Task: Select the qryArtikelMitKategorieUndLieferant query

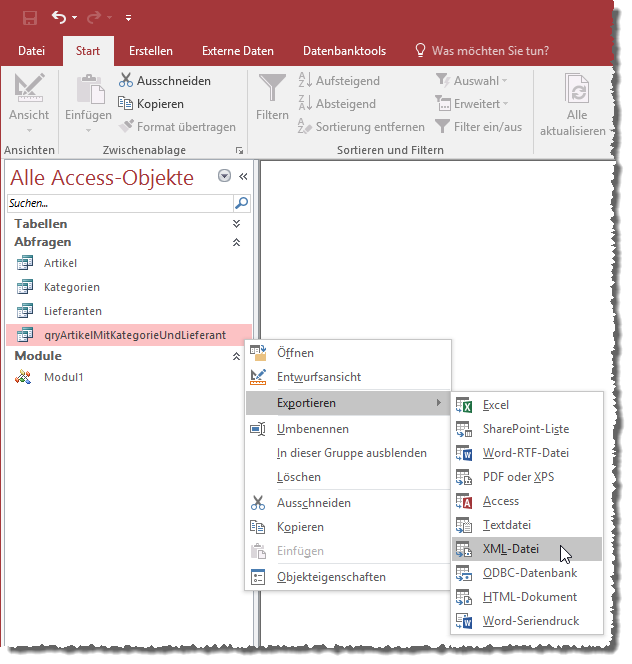Action: pyautogui.click(x=129, y=335)
